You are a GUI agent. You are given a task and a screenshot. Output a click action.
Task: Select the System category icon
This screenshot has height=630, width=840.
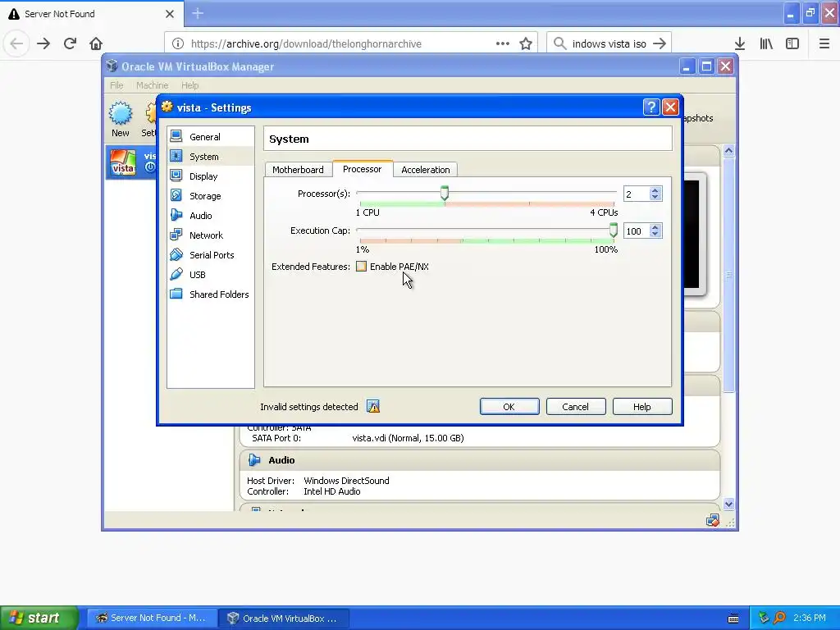176,156
